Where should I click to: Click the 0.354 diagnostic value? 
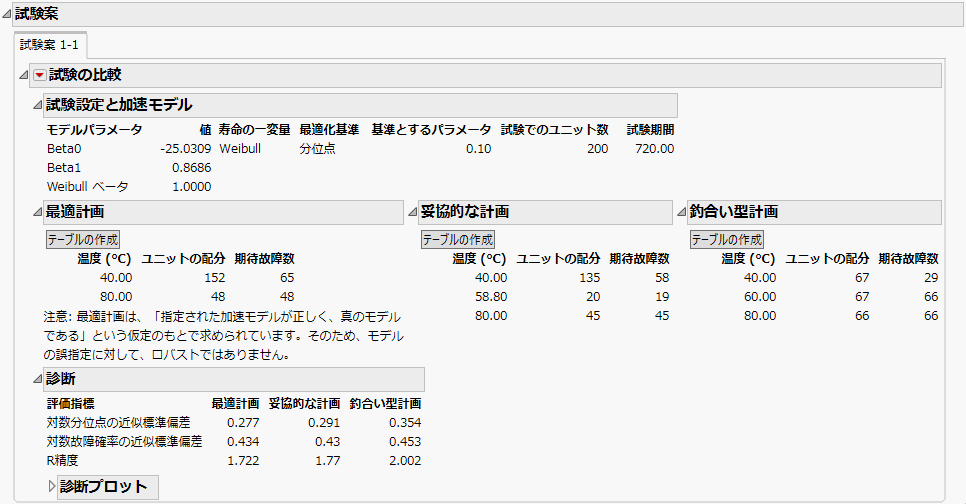(x=405, y=423)
